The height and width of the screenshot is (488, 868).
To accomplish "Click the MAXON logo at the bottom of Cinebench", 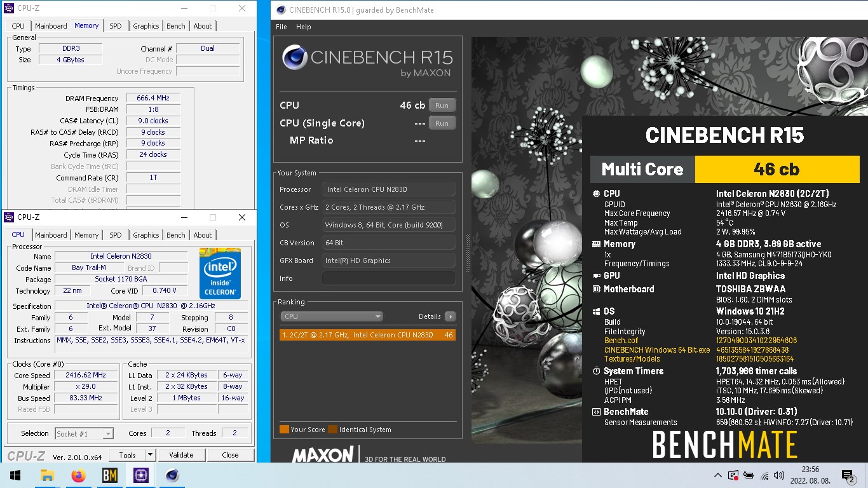I will pyautogui.click(x=323, y=454).
